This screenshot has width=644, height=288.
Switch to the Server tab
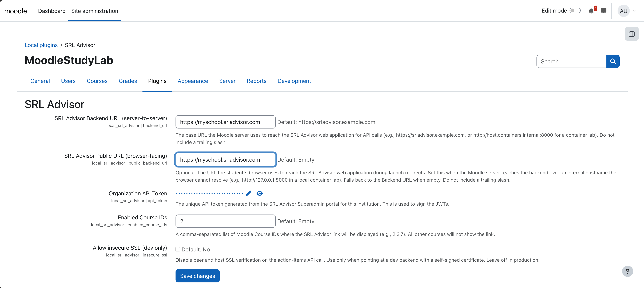(x=227, y=81)
